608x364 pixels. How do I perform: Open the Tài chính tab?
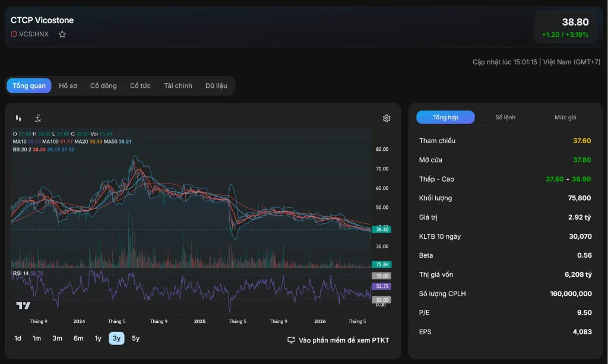coord(178,86)
